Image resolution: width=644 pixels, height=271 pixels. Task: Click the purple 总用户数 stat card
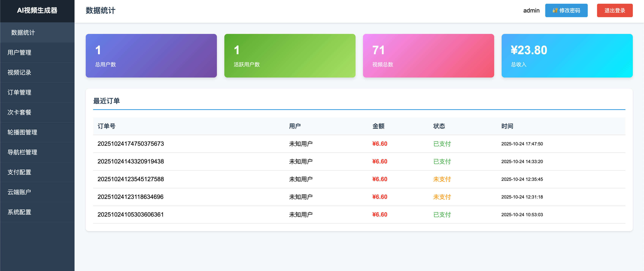tap(151, 56)
